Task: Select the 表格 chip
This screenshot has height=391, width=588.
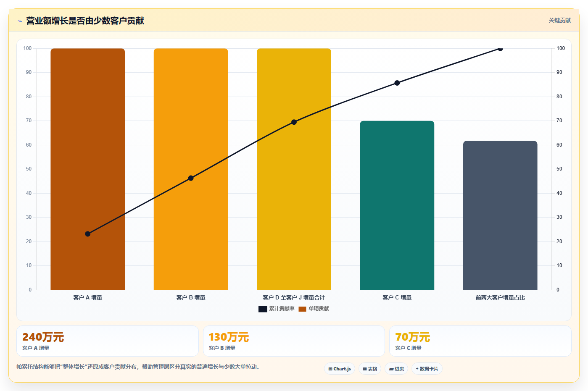Action: (x=370, y=369)
